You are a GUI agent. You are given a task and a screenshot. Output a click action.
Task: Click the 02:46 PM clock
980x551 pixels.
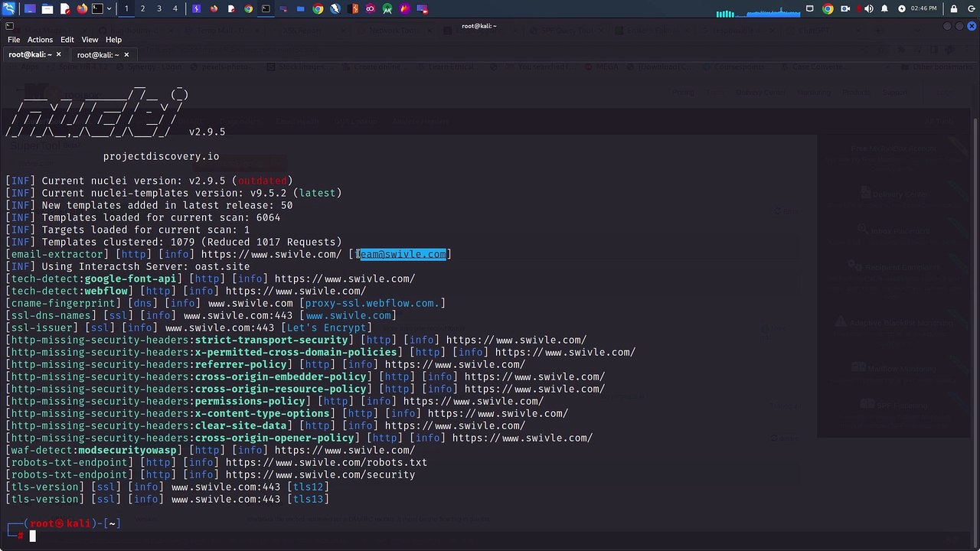(x=924, y=9)
